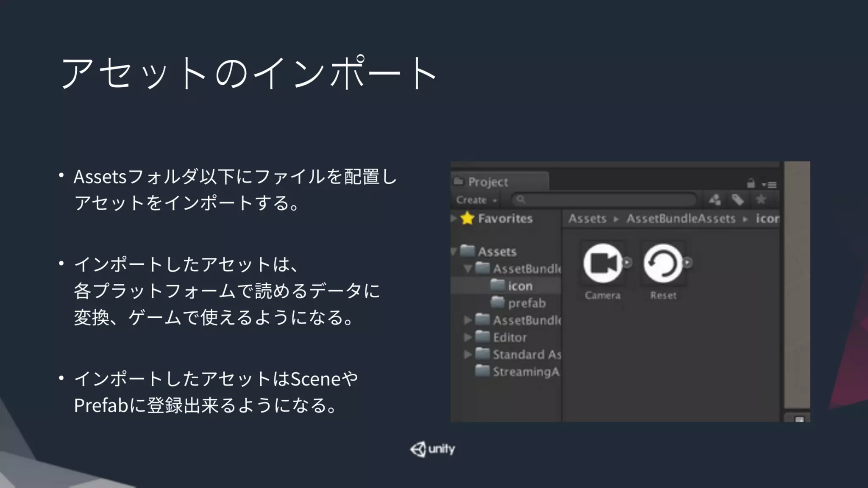
Task: Select the Project tab
Action: [499, 182]
